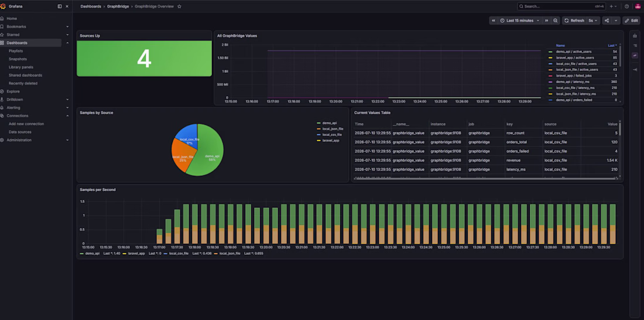Open Recently deleted in the sidebar
644x320 pixels.
pos(23,83)
